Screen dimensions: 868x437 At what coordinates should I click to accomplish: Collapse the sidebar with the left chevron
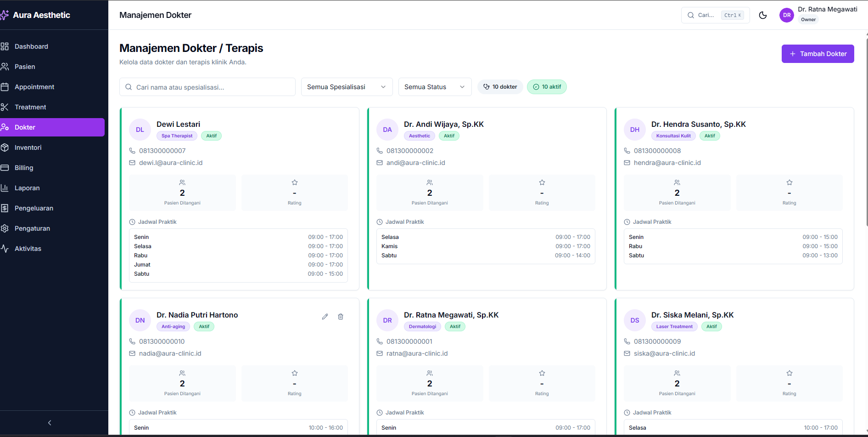50,423
